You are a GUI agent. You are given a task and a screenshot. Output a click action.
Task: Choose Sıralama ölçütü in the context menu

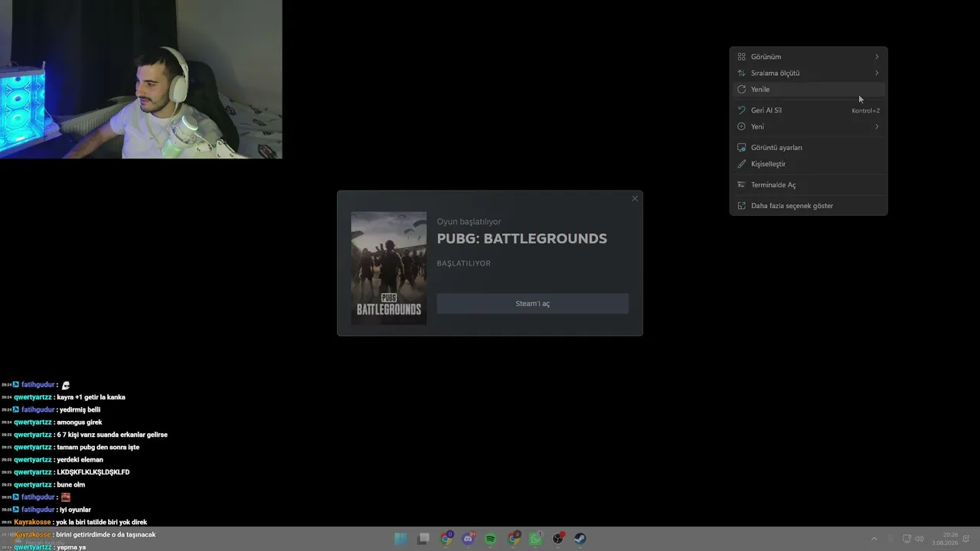pos(808,73)
